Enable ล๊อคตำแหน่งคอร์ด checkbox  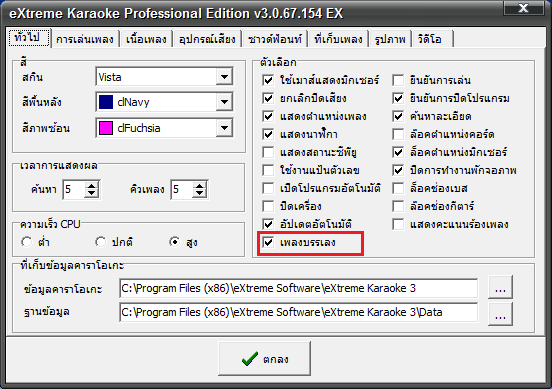point(398,134)
